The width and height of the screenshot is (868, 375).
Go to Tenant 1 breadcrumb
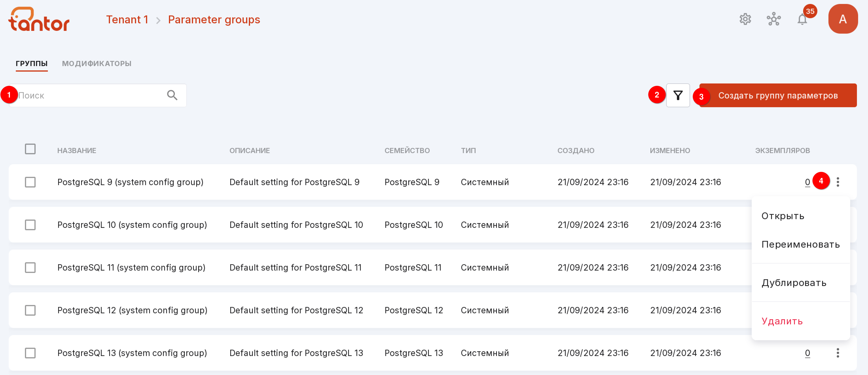[127, 20]
